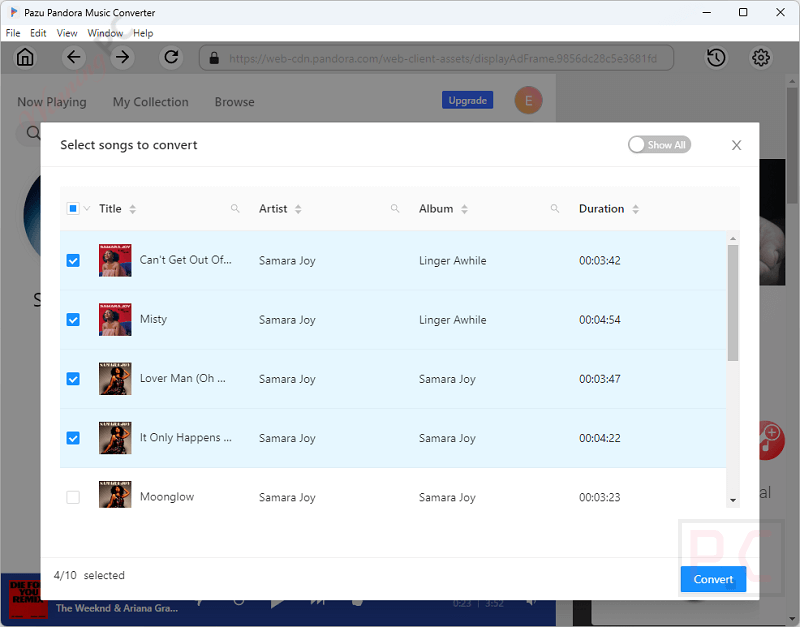Click the Moonglow song title
Screen dimensions: 800x627
tap(167, 497)
